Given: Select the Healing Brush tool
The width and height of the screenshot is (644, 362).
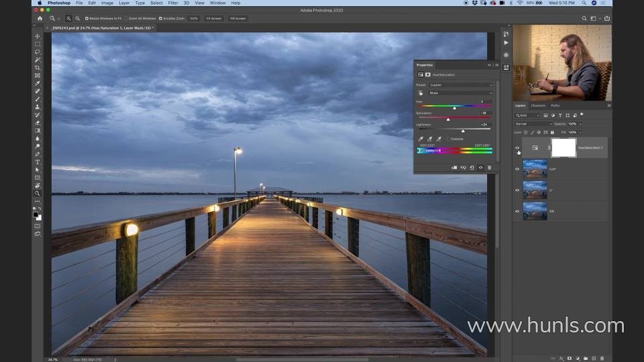Looking at the screenshot, I should [x=38, y=91].
